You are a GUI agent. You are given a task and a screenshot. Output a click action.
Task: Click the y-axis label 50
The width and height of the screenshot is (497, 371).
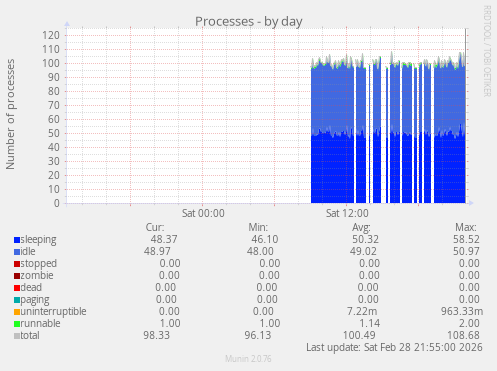tap(54, 133)
